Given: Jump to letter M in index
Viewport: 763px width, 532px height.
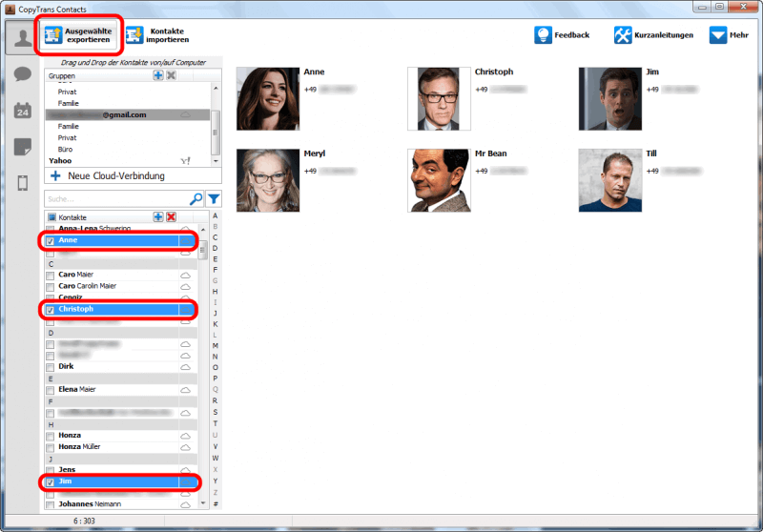Looking at the screenshot, I should [x=216, y=346].
